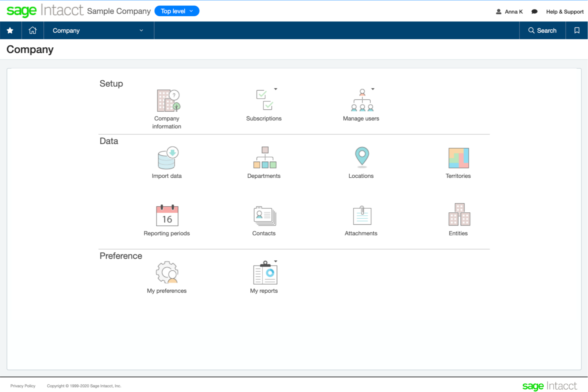Screen dimensions: 588x392
Task: Open the Reporting periods calendar icon
Action: click(167, 215)
